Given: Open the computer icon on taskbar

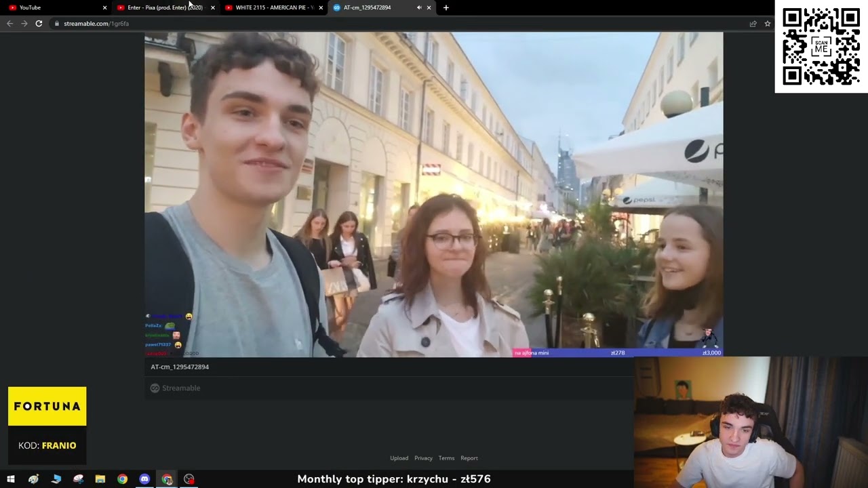Looking at the screenshot, I should [56, 479].
